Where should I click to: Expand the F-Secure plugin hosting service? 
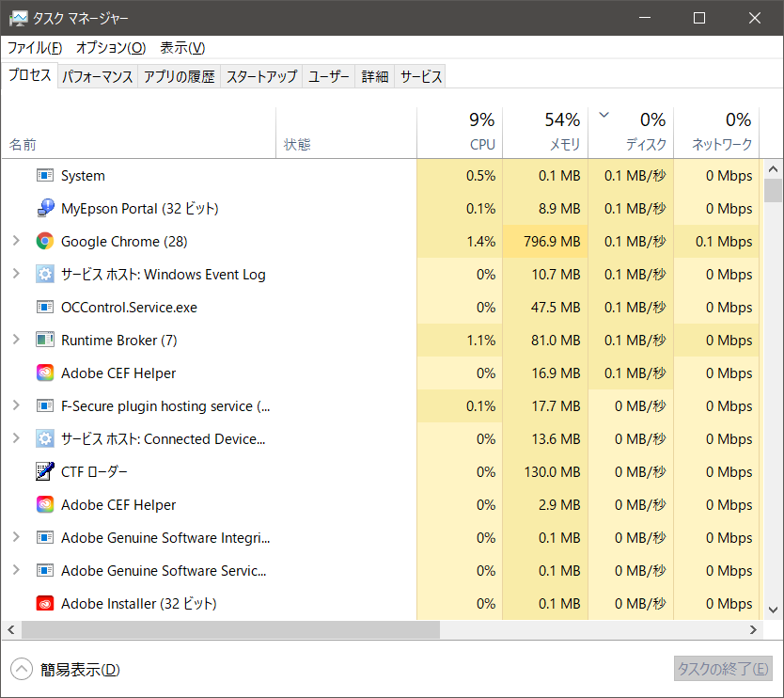pyautogui.click(x=16, y=406)
